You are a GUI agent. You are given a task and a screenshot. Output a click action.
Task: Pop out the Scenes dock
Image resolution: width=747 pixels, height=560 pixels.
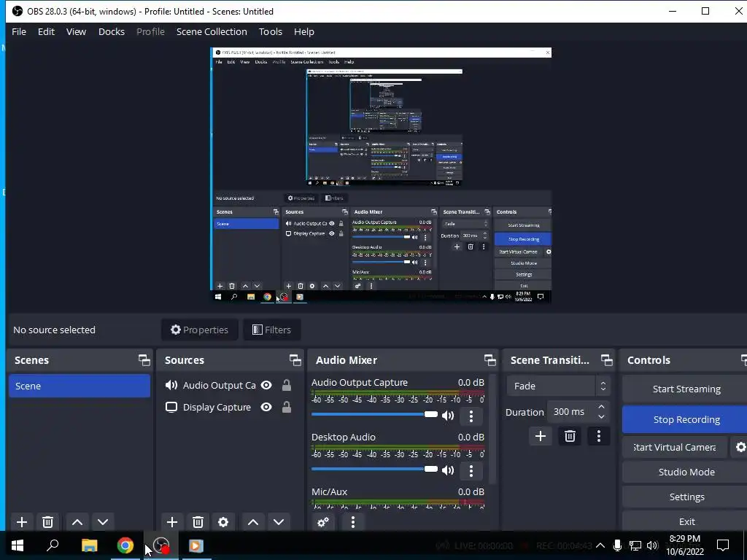pyautogui.click(x=144, y=360)
